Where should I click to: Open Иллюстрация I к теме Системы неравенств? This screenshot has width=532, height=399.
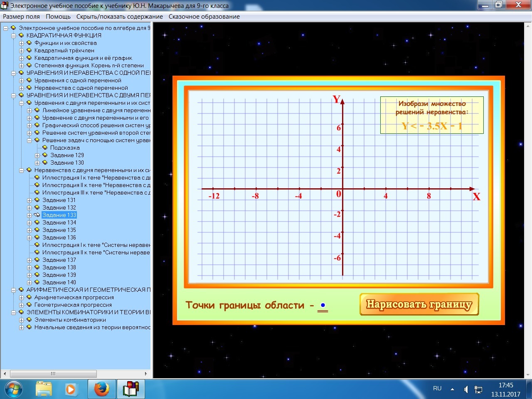pyautogui.click(x=96, y=245)
